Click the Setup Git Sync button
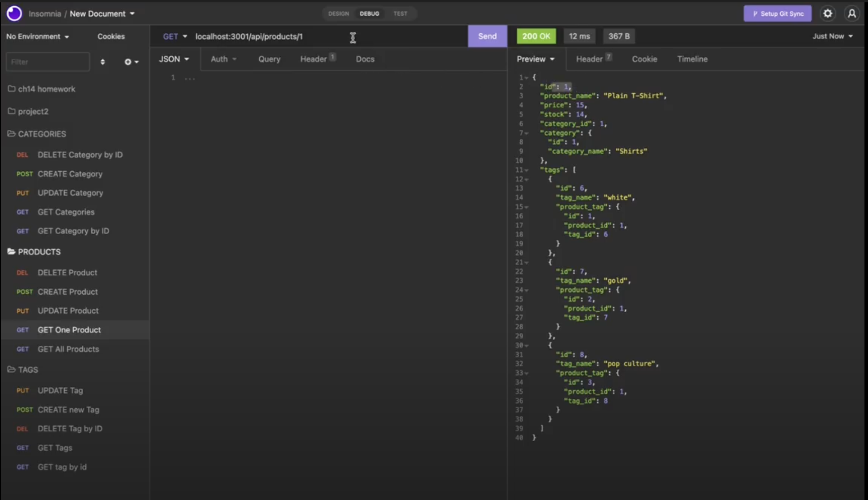Image resolution: width=868 pixels, height=500 pixels. (x=777, y=14)
